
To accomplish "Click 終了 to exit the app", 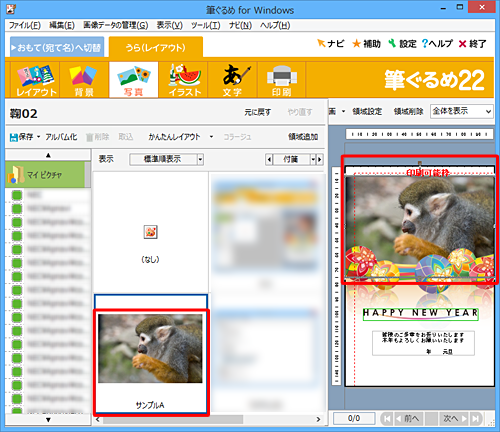I will tap(473, 43).
